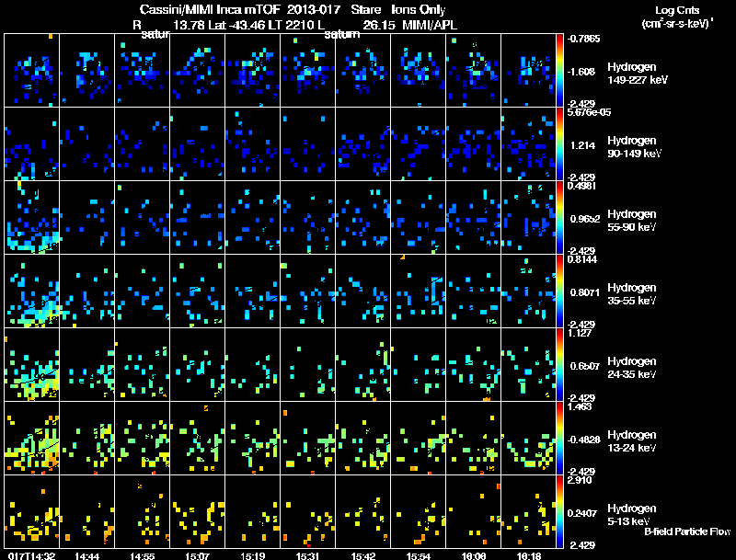Screen dimensions: 736x560
Task: Click the Hydrogen 90-149 keV row label
Action: click(634, 147)
